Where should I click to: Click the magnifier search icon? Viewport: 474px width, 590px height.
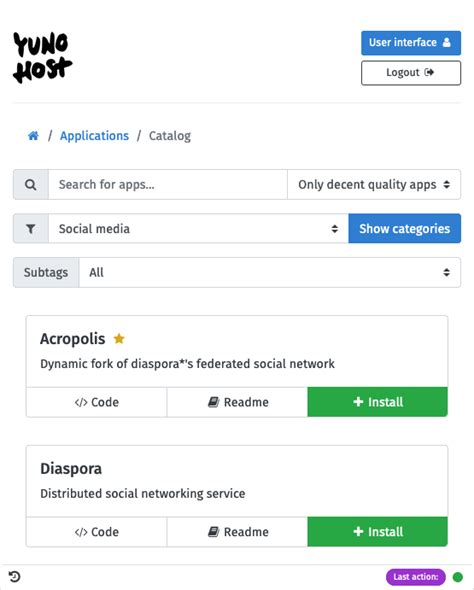pyautogui.click(x=31, y=185)
